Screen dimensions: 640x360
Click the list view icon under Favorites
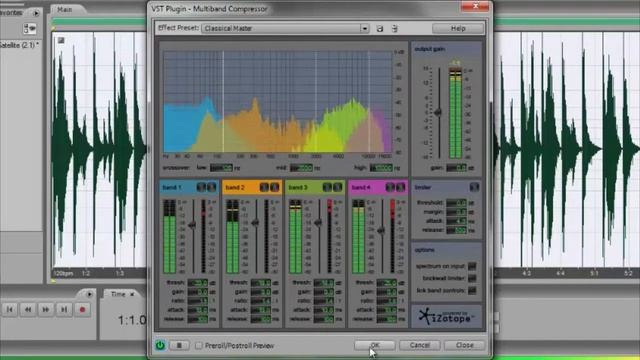(29, 29)
